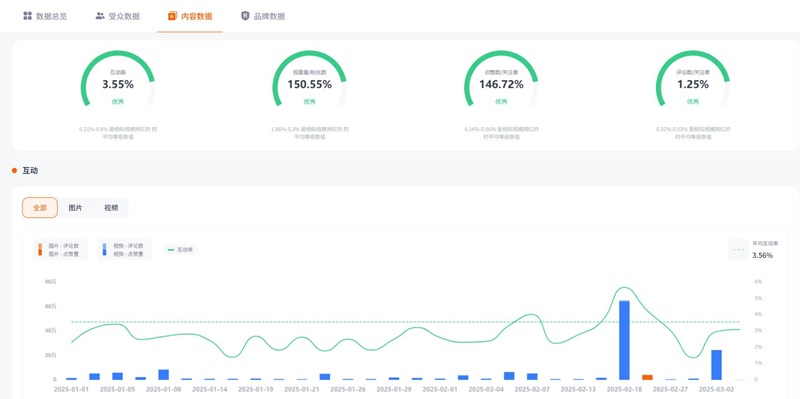Open the 品牌数据 tab
The width and height of the screenshot is (800, 399).
[263, 16]
